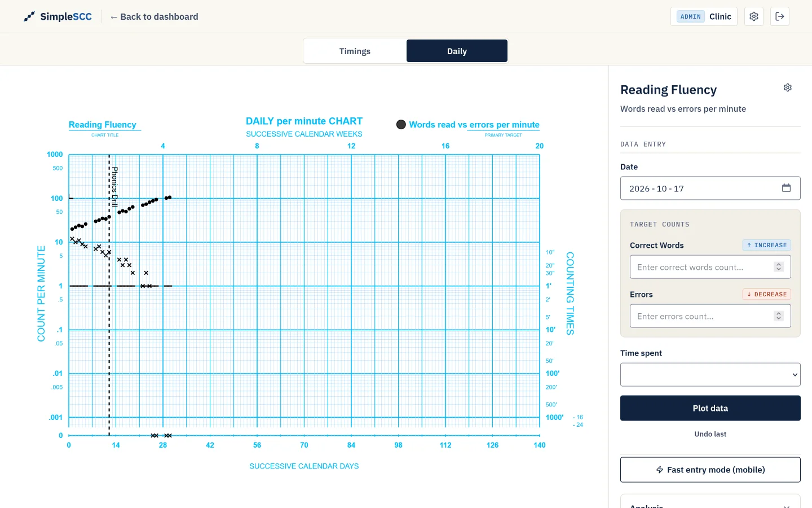Focus the correct words count field
The image size is (812, 508).
click(710, 267)
